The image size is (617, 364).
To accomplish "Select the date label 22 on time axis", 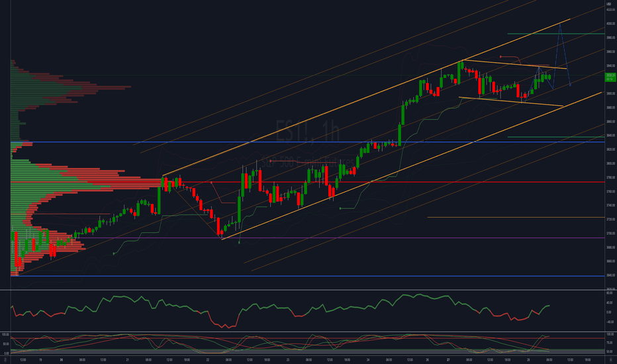I will tap(208, 359).
